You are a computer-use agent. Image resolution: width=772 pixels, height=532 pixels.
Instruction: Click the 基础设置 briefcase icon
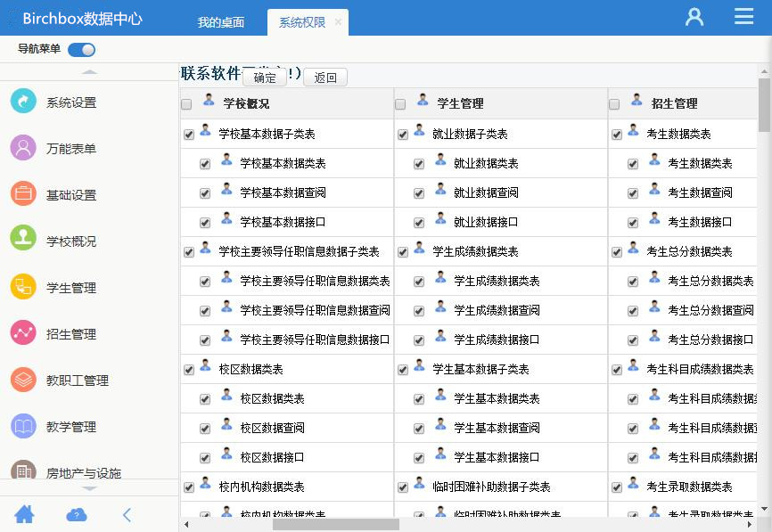tap(23, 193)
